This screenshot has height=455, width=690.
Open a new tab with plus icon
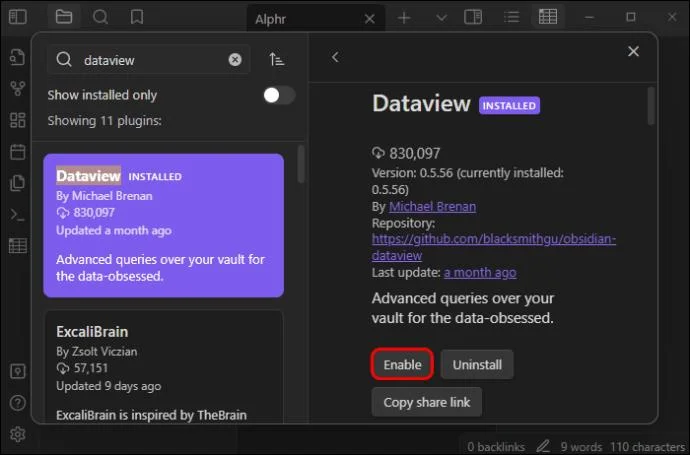point(404,18)
